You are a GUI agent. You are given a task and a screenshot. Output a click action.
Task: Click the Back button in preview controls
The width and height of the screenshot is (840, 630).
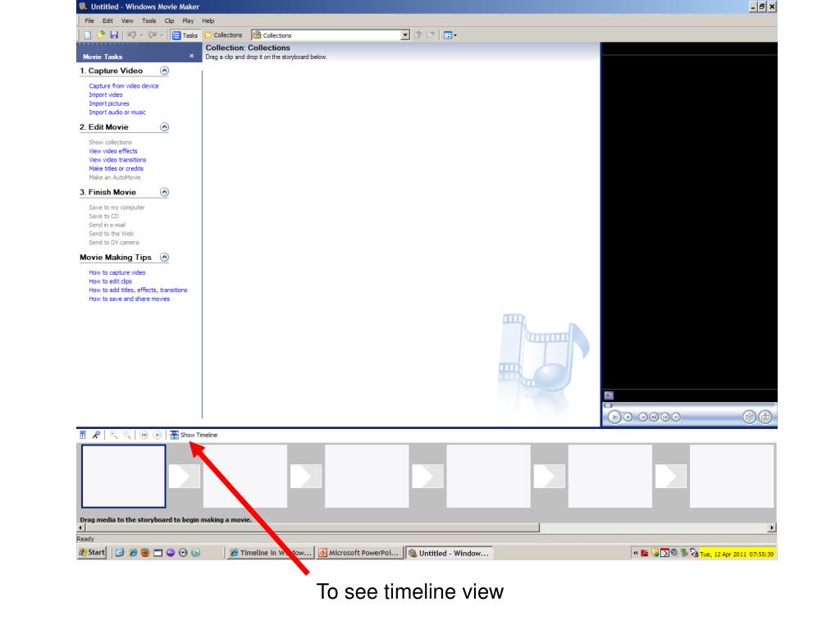(x=643, y=417)
